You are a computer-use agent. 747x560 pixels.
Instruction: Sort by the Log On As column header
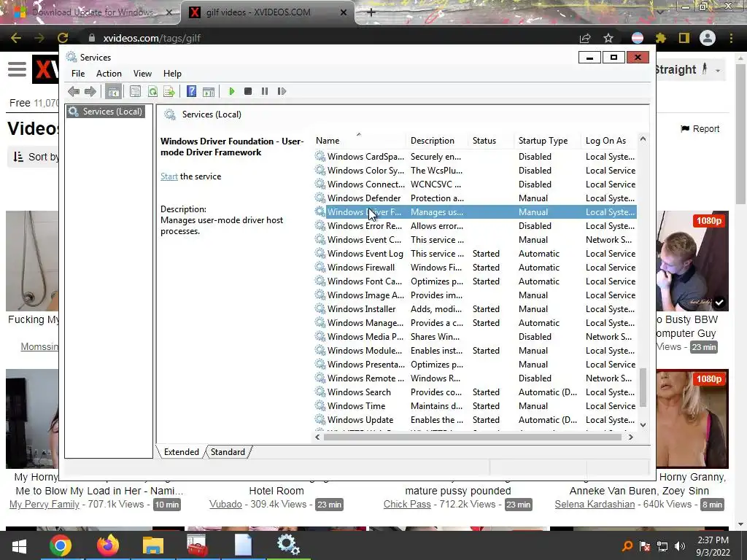tap(609, 141)
